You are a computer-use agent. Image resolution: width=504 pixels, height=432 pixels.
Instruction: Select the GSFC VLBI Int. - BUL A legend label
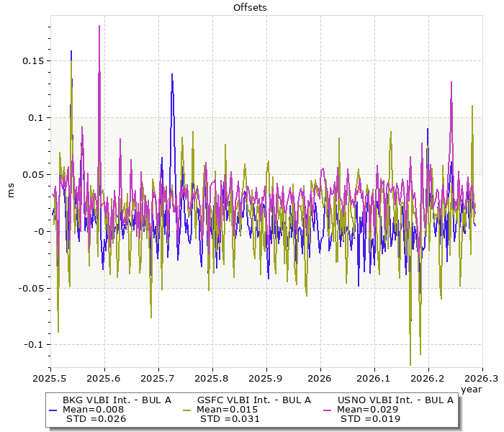pos(253,400)
